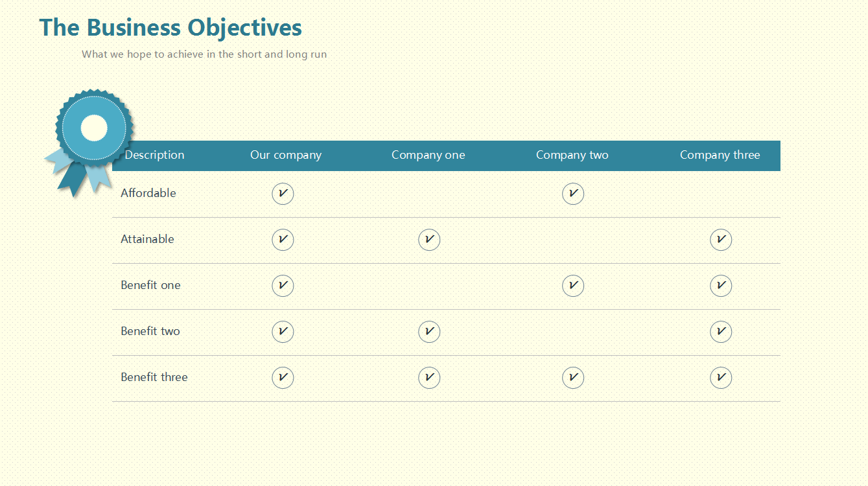
Task: Select the Our company column header
Action: (x=286, y=155)
